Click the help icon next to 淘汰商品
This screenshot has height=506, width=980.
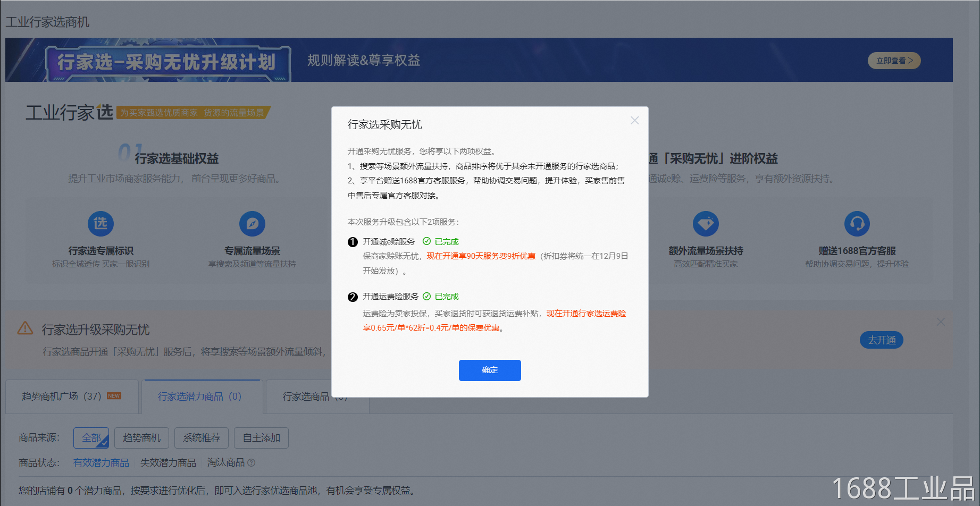point(252,463)
